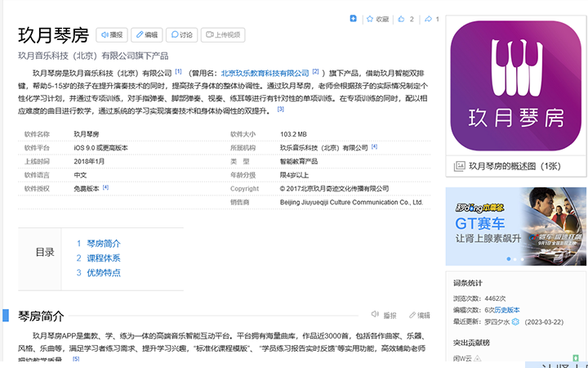Click the 玖月琴房 app logo image

click(516, 86)
